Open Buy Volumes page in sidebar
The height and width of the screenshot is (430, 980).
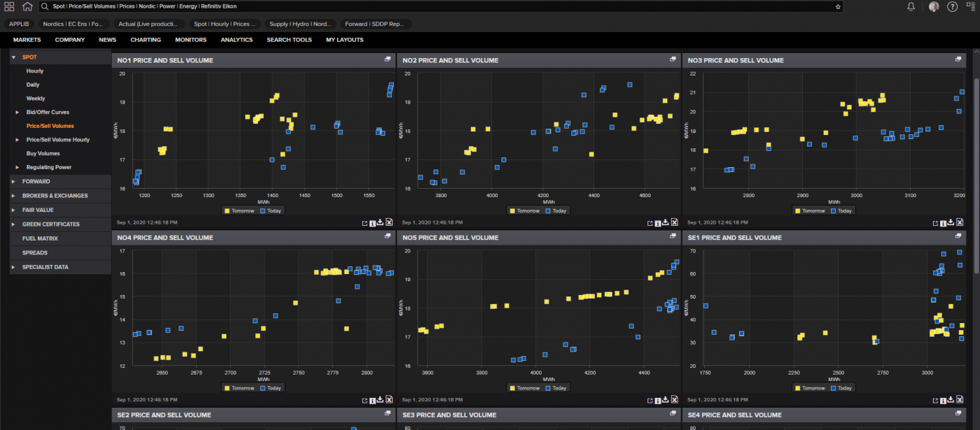(x=43, y=153)
